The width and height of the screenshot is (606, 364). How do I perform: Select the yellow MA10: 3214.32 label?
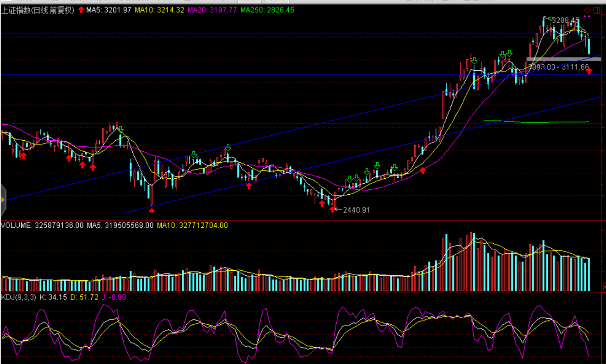(159, 10)
